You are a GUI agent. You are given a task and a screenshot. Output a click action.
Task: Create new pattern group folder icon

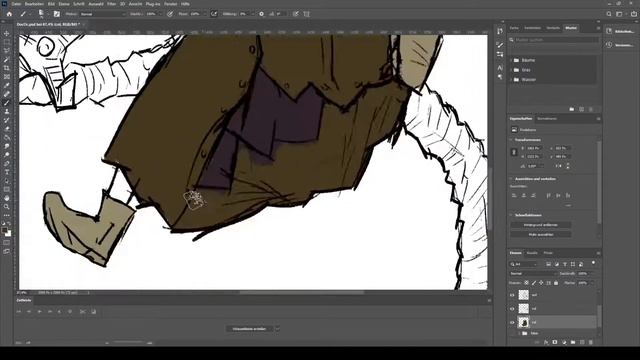tap(572, 109)
